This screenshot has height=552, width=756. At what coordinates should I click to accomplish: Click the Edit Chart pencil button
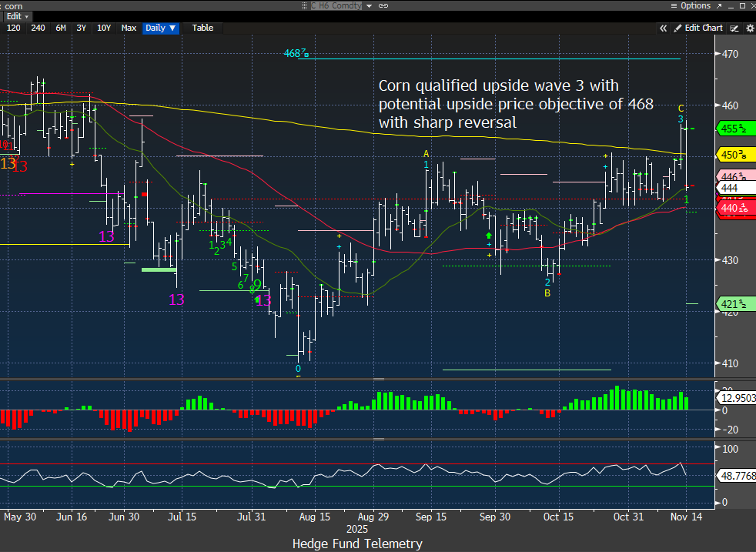tap(698, 28)
